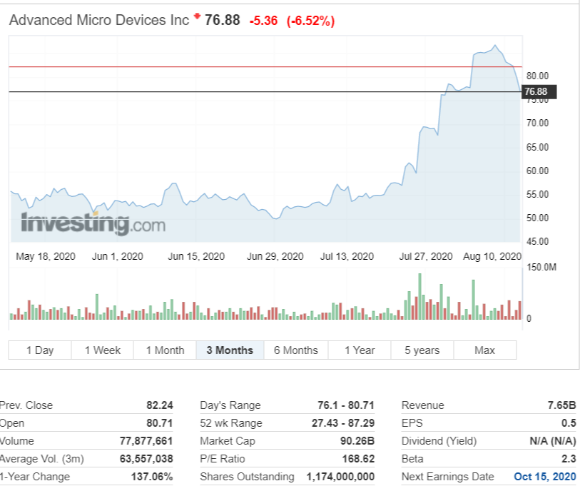Click the 70.00 price axis label

coord(537,123)
